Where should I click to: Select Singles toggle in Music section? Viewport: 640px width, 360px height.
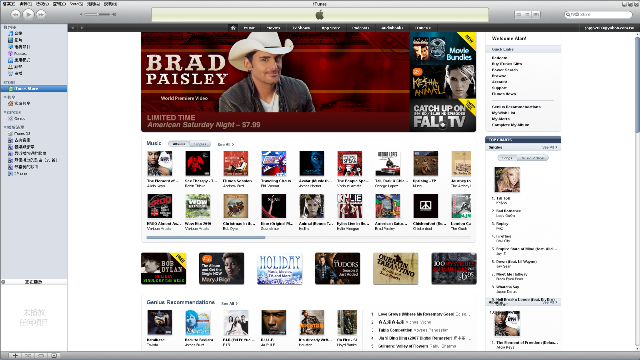200,144
